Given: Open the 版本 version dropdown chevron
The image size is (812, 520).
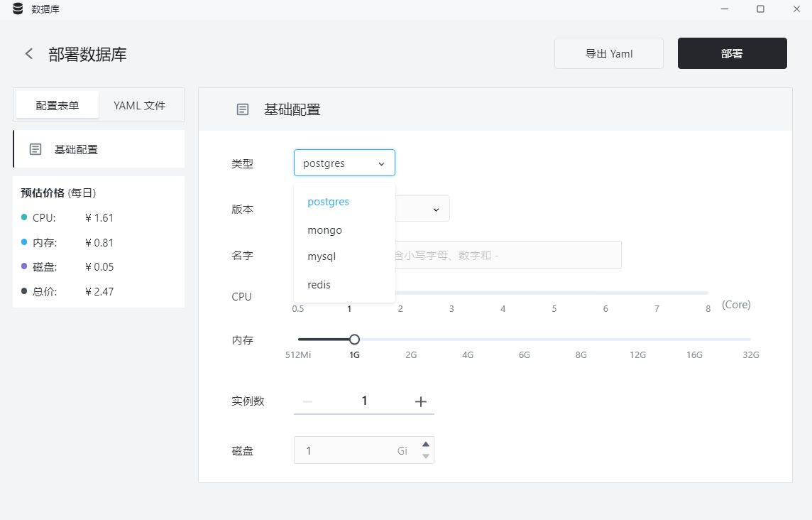Looking at the screenshot, I should pos(436,210).
